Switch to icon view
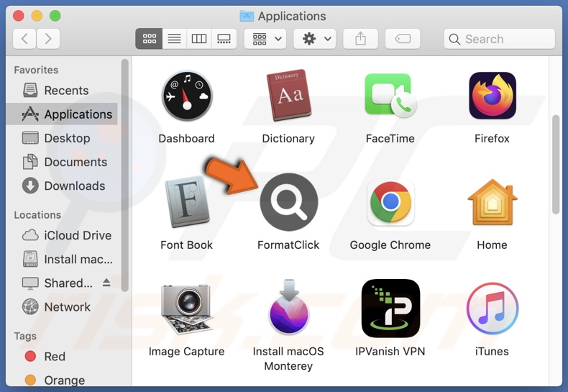Viewport: 568px width, 392px height. (x=149, y=39)
